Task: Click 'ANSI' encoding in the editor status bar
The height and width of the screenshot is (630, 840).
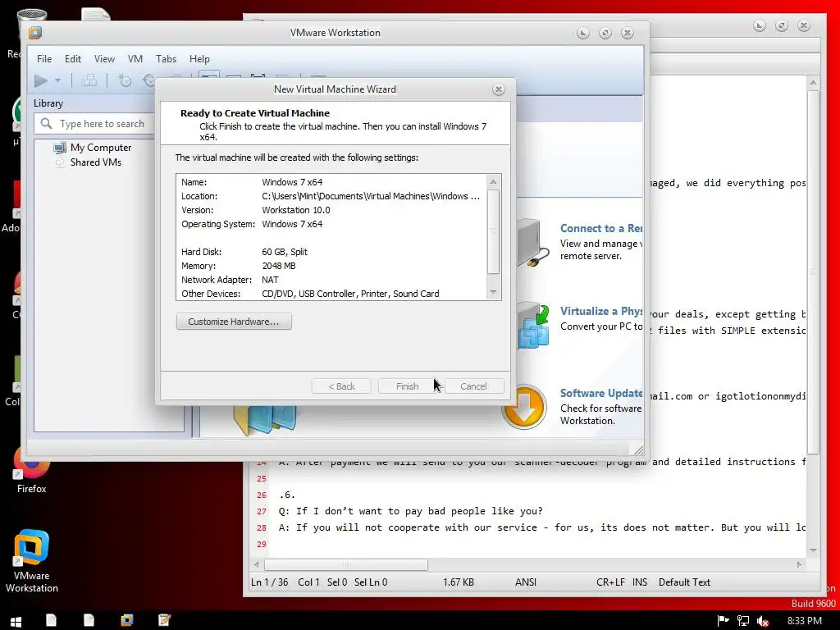Action: [526, 582]
